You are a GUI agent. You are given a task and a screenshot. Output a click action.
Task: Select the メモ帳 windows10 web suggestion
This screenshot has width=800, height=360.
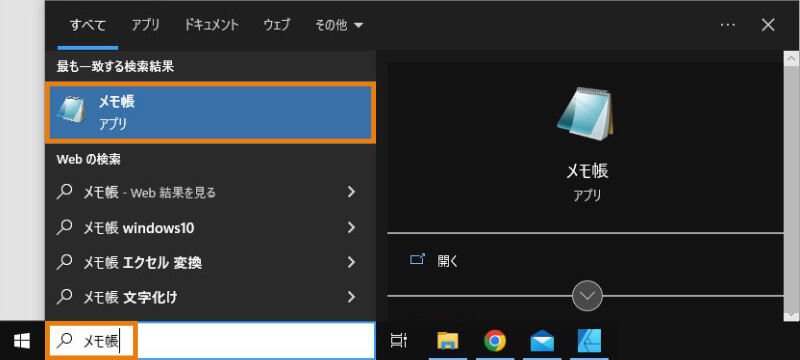(x=210, y=227)
